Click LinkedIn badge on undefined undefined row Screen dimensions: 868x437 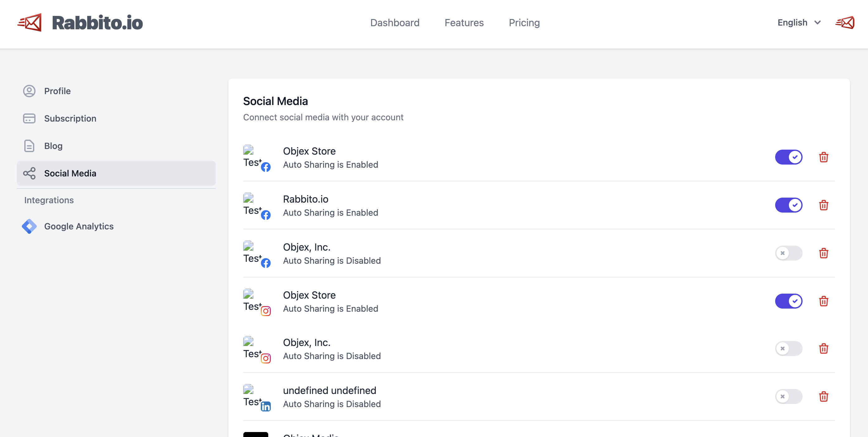tap(266, 406)
